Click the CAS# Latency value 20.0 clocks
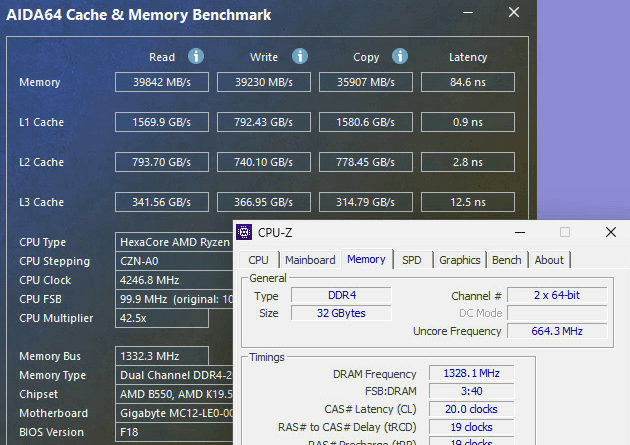Screen dimensions: 630x445 [x=472, y=409]
